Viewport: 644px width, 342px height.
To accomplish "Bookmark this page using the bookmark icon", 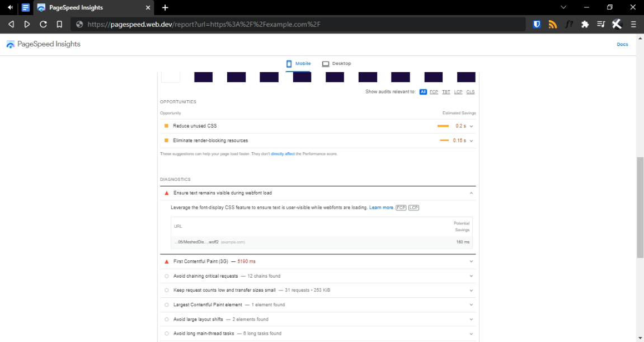I will pyautogui.click(x=59, y=24).
